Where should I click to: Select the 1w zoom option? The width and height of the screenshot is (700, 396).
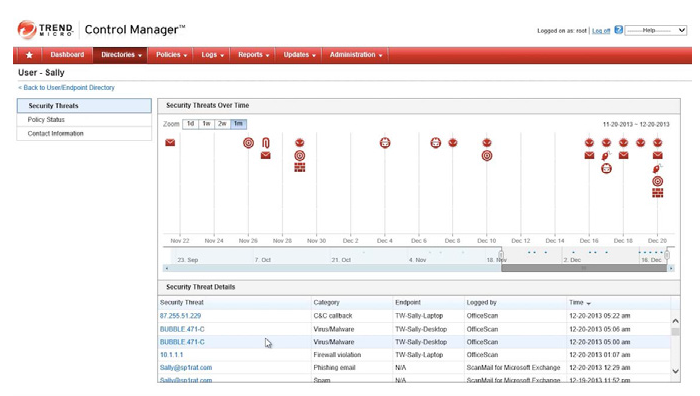(x=206, y=124)
